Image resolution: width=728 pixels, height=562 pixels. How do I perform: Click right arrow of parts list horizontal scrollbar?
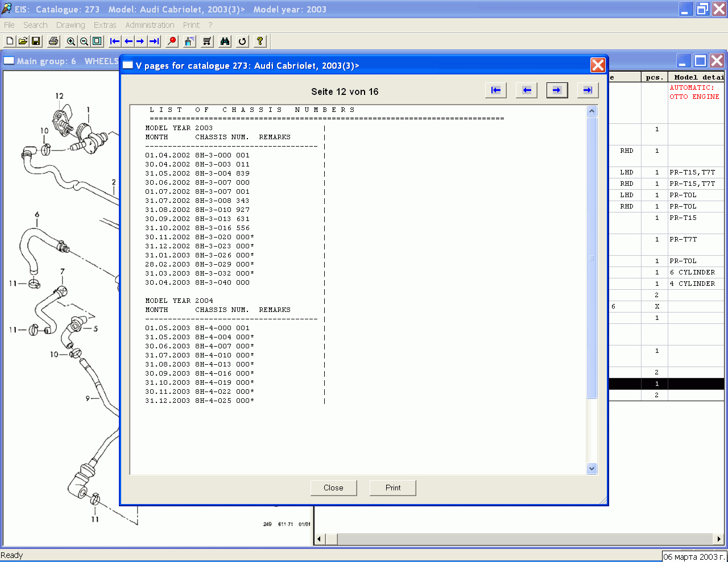719,539
